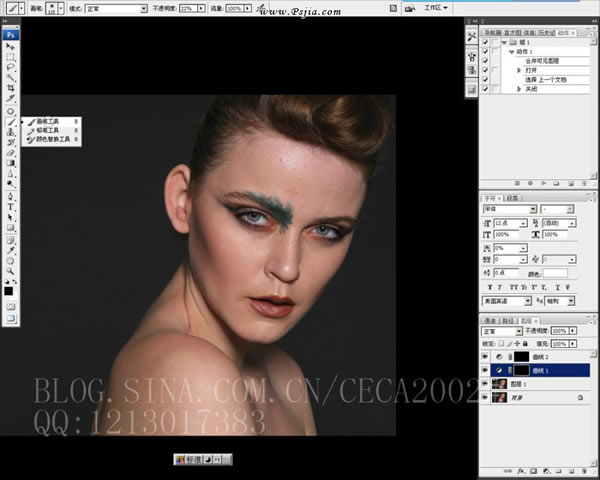Open brush mode dropdown in options bar
Image resolution: width=600 pixels, height=480 pixels.
click(x=143, y=8)
